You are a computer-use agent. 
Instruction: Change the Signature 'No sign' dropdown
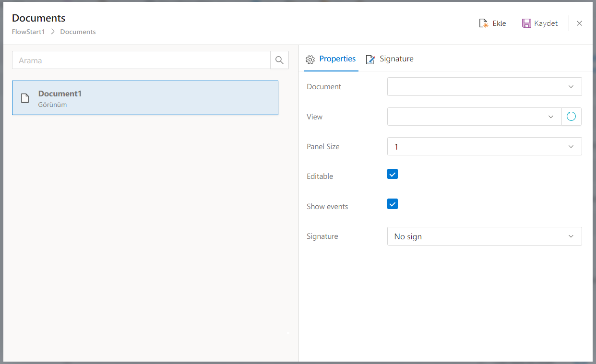pyautogui.click(x=484, y=236)
